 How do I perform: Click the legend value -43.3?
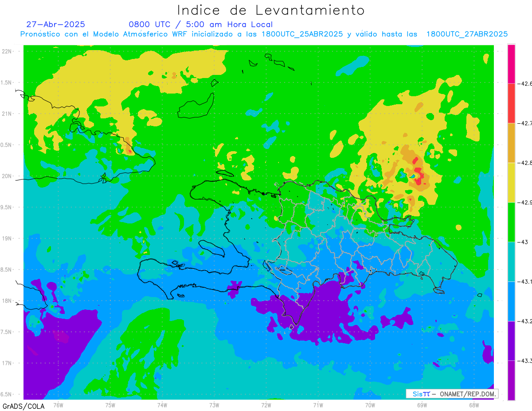tap(525, 360)
